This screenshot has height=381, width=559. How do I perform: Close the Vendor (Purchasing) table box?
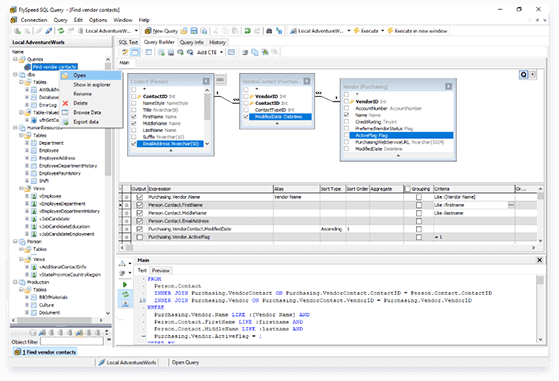448,86
